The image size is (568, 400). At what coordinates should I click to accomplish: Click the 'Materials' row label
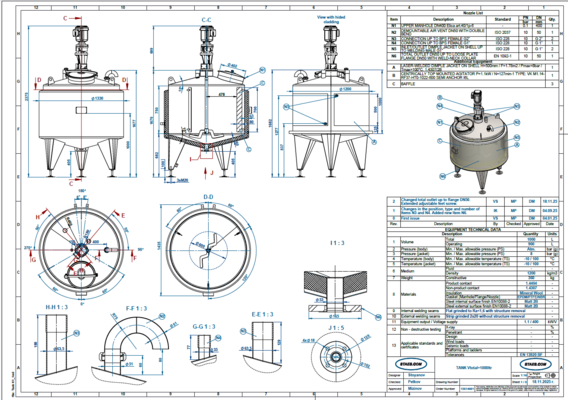pos(408,294)
